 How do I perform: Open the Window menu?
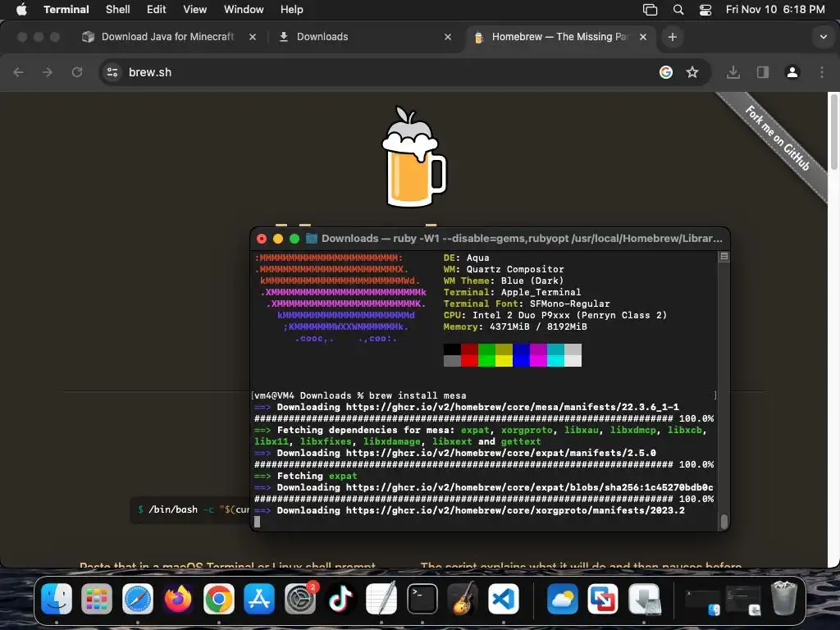tap(244, 9)
